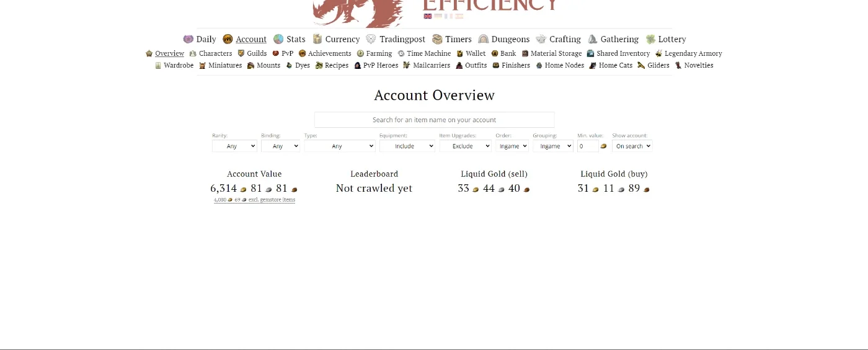Click the Home Nodes icon

point(539,65)
